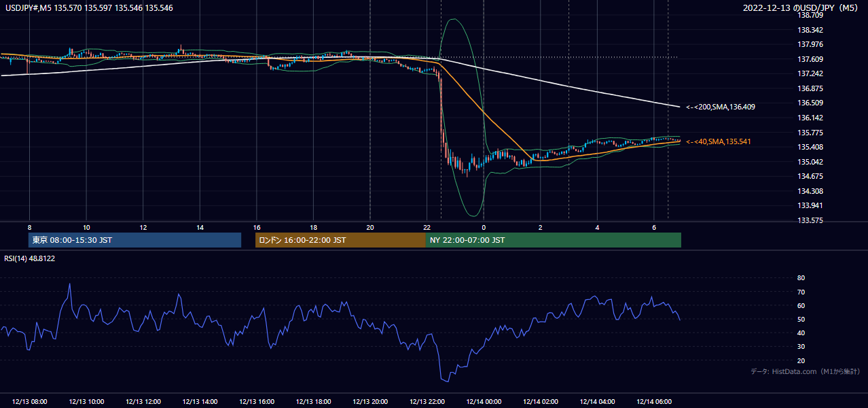
Task: Click price axis value 133.575
Action: (x=810, y=220)
